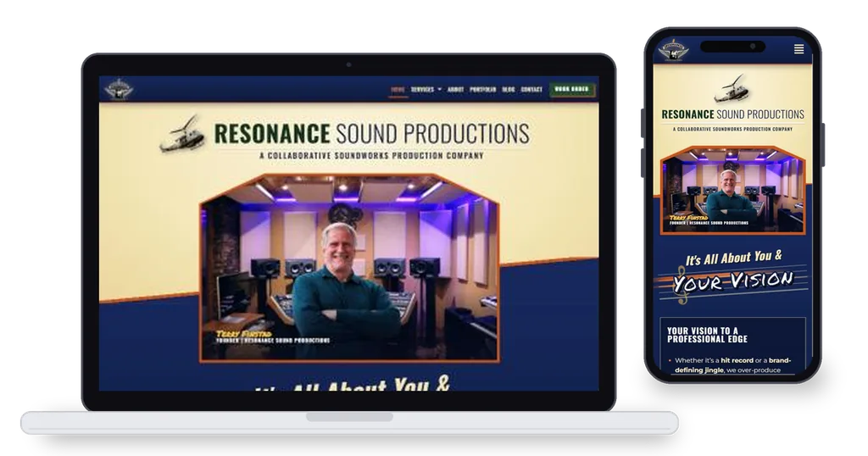Click the helicopter emblem on the phone page
Image resolution: width=868 pixels, height=456 pixels.
click(732, 88)
